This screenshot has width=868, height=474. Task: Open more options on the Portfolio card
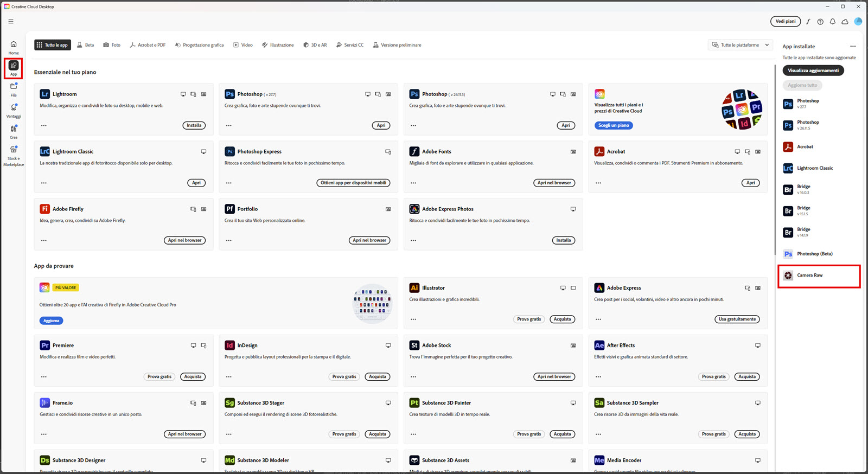229,240
